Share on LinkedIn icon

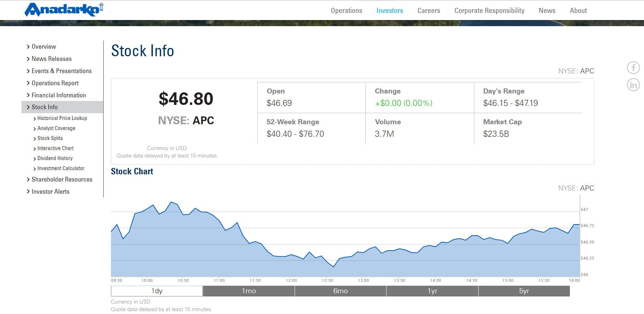click(x=633, y=85)
